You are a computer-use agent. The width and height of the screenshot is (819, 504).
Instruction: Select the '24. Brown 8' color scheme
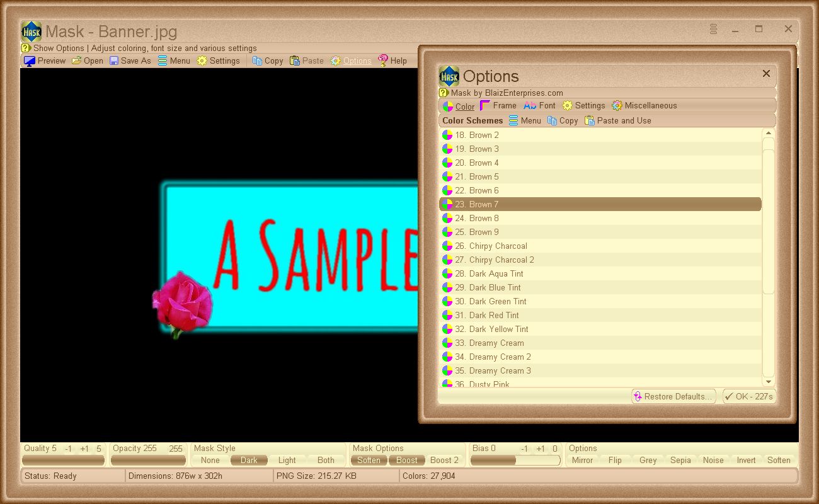tap(600, 218)
